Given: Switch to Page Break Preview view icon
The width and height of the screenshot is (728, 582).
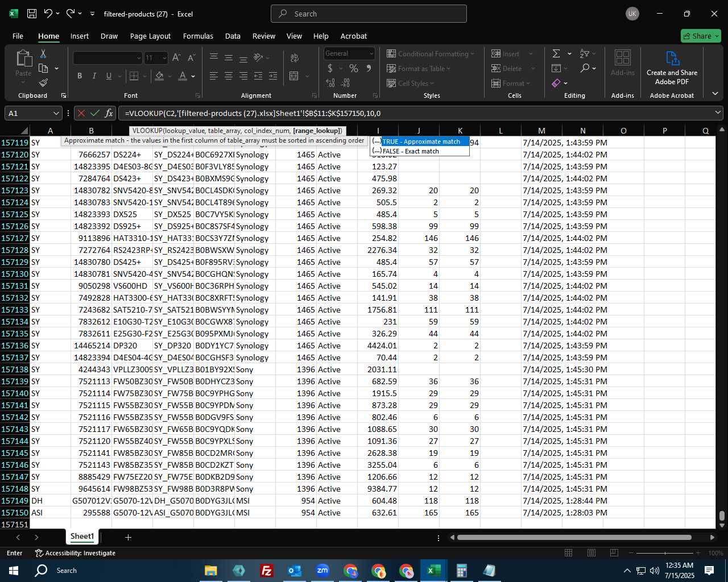Looking at the screenshot, I should coord(614,553).
